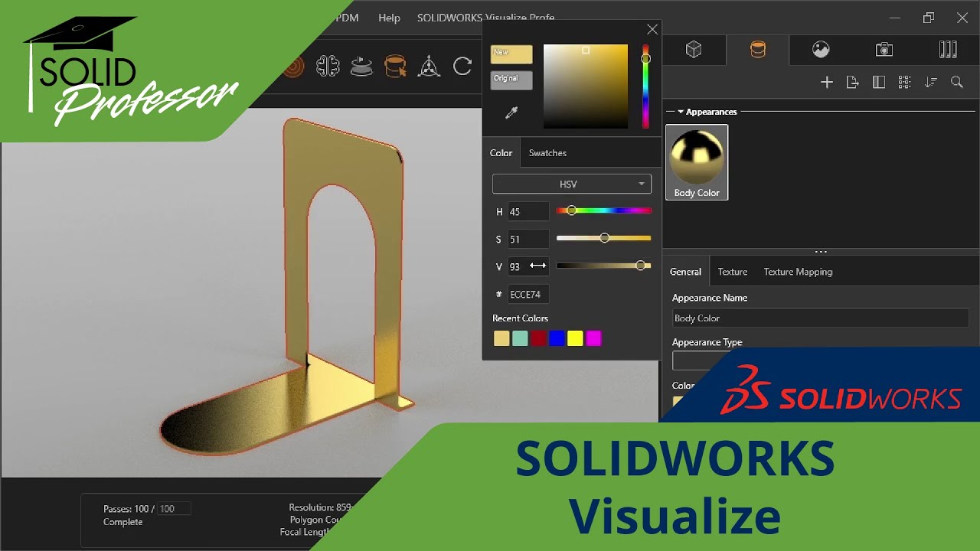Open the search magnifier in palette

tap(957, 83)
